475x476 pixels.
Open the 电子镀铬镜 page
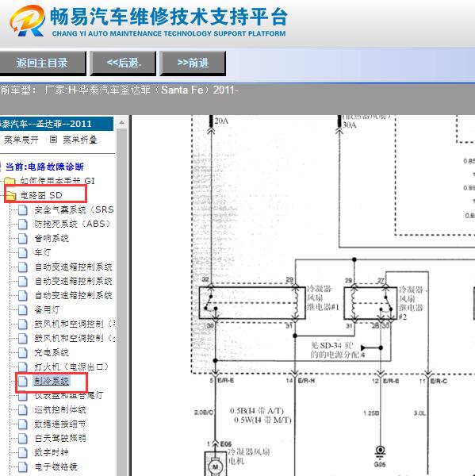(56, 466)
